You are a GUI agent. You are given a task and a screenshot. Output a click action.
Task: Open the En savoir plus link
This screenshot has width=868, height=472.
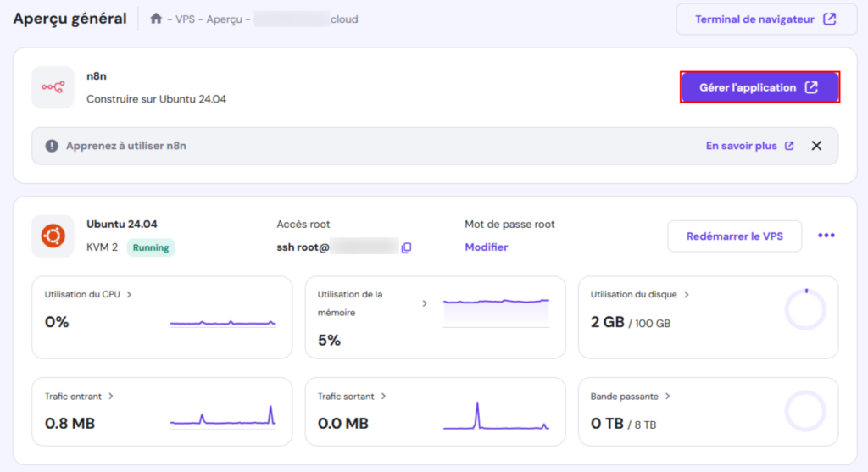coord(749,146)
